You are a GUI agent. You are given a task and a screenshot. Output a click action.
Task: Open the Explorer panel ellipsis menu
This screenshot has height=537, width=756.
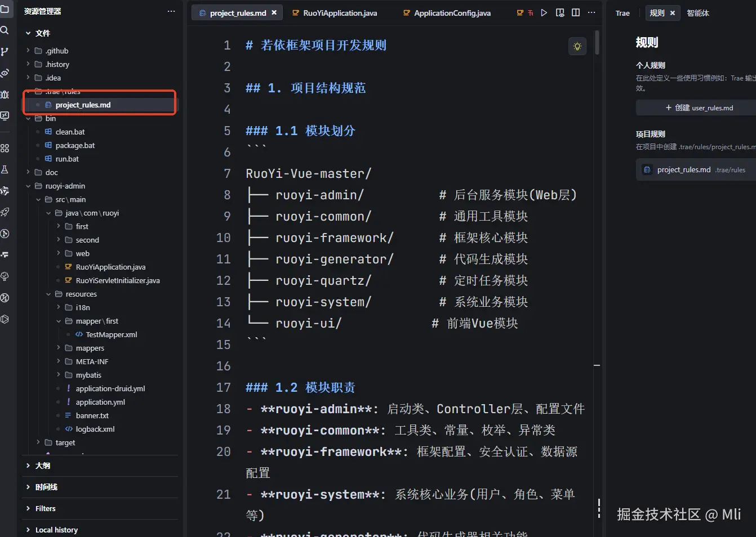(x=171, y=11)
